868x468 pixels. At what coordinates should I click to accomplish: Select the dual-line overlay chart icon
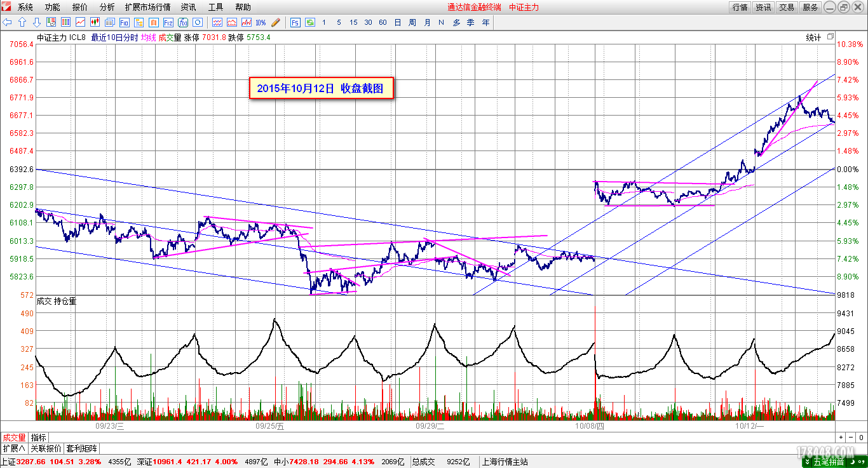click(217, 22)
